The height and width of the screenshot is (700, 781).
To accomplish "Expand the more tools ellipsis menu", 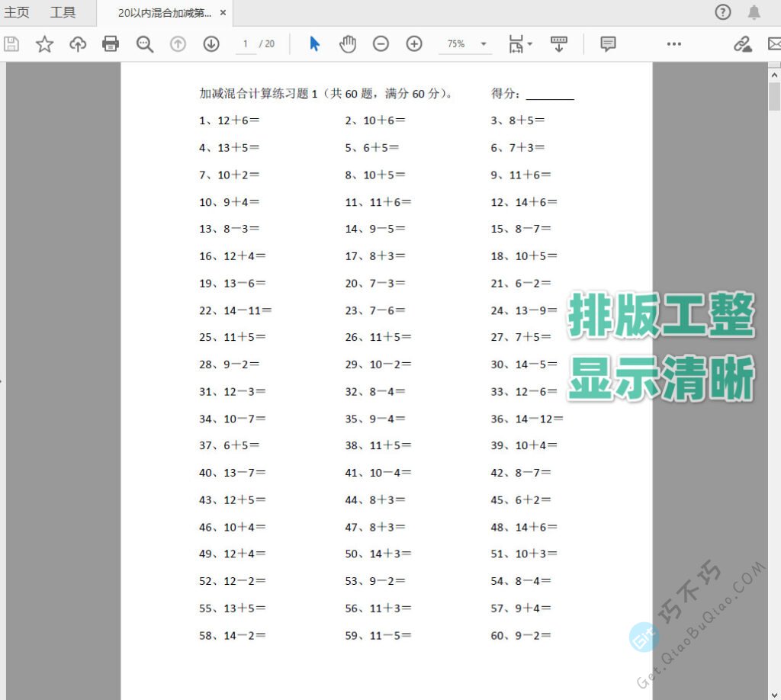I will 673,44.
